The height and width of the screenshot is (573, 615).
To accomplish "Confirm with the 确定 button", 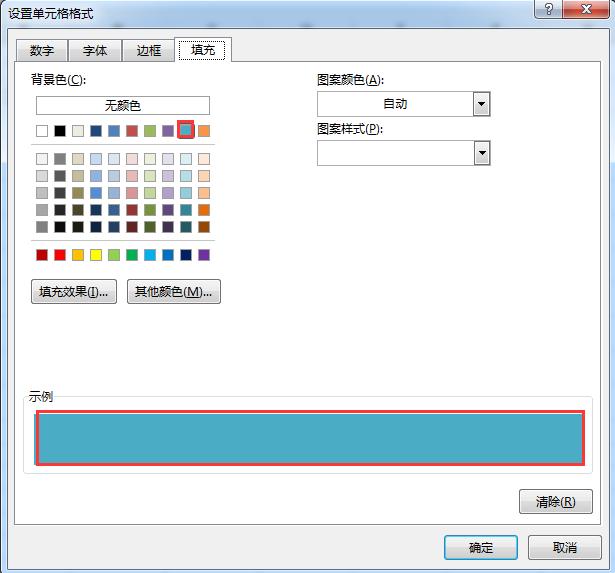I will 480,547.
